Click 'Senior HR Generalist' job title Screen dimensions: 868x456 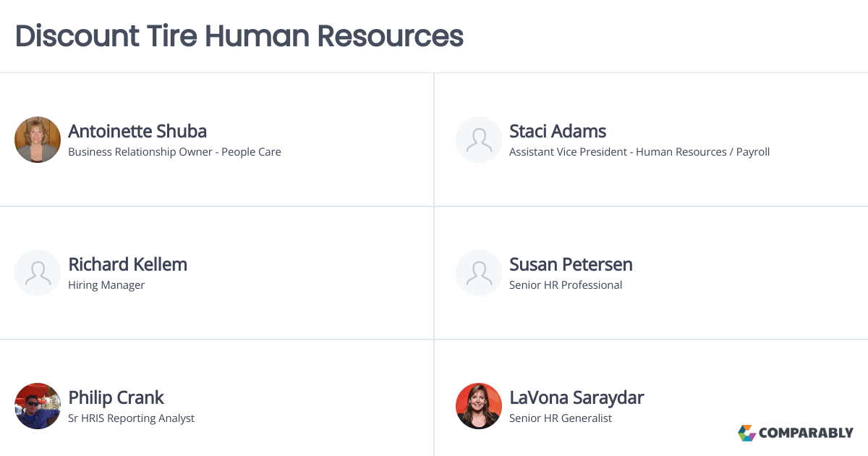[561, 418]
